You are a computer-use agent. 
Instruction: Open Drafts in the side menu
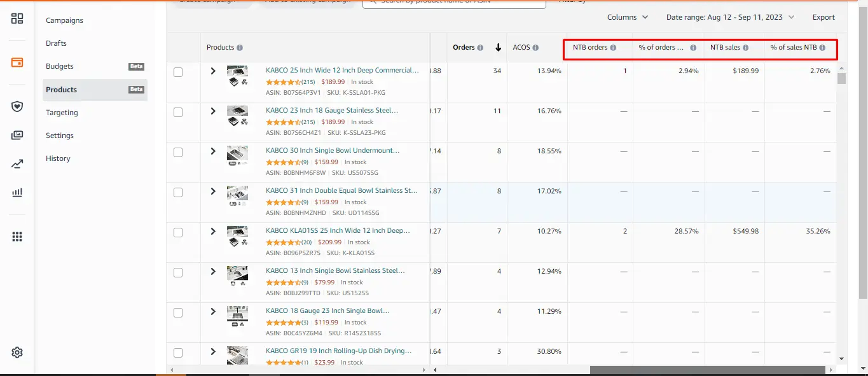pos(56,43)
